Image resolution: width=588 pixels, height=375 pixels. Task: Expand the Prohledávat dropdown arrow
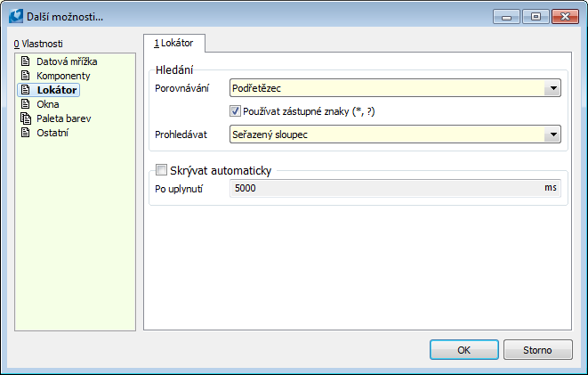tap(552, 135)
